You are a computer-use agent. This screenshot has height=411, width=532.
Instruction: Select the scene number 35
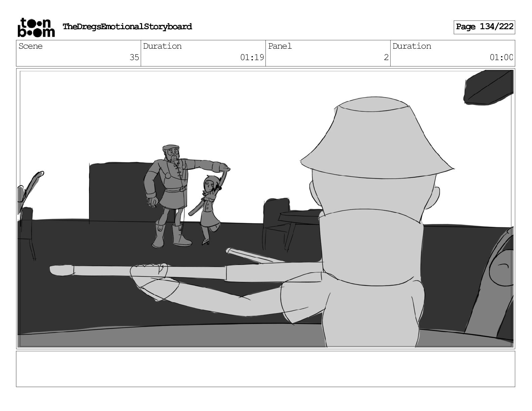point(134,57)
